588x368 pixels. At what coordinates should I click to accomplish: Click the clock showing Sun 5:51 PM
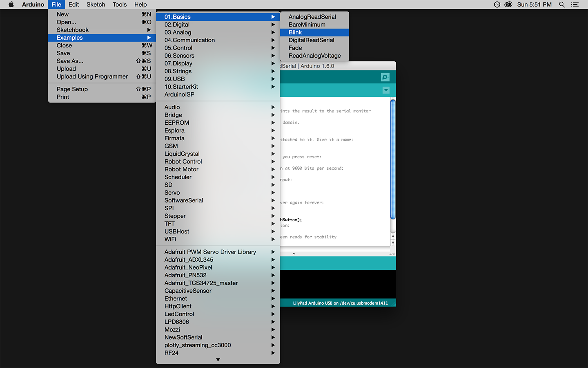click(534, 4)
